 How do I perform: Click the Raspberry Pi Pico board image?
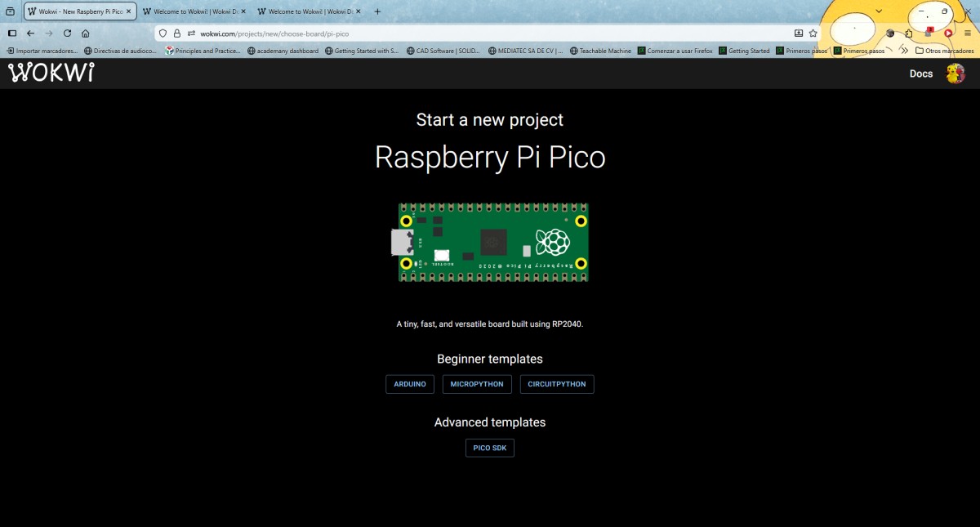(490, 243)
